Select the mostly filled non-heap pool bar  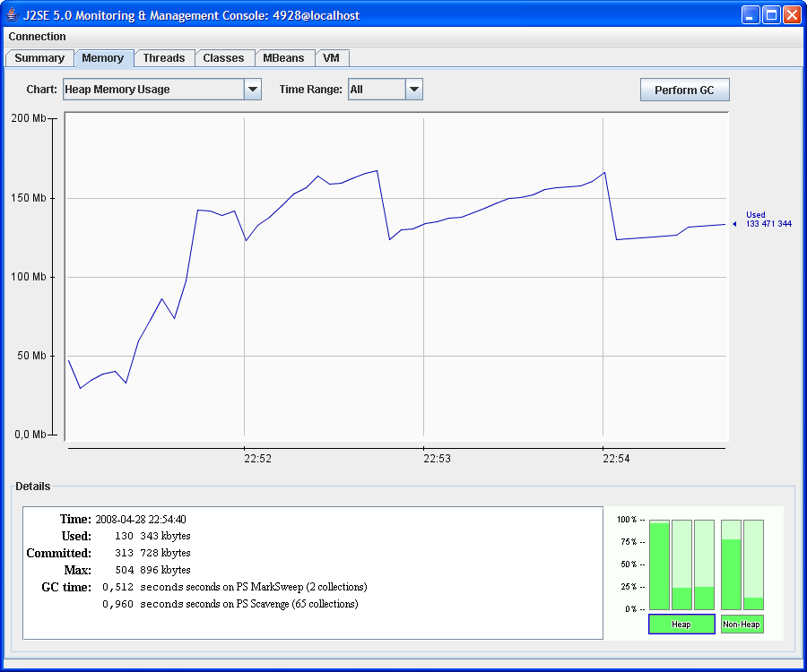click(731, 564)
